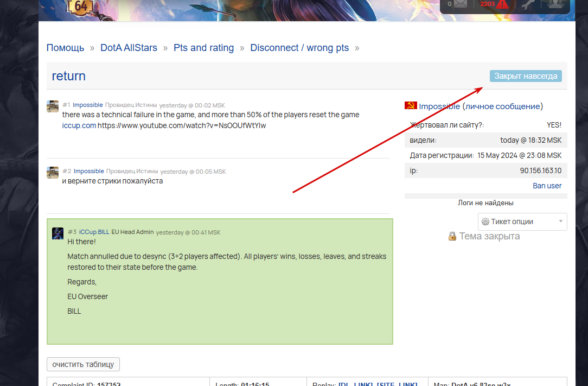Click the 'Тема закрыта' label
Screen dimensions: 588x386
coord(489,236)
